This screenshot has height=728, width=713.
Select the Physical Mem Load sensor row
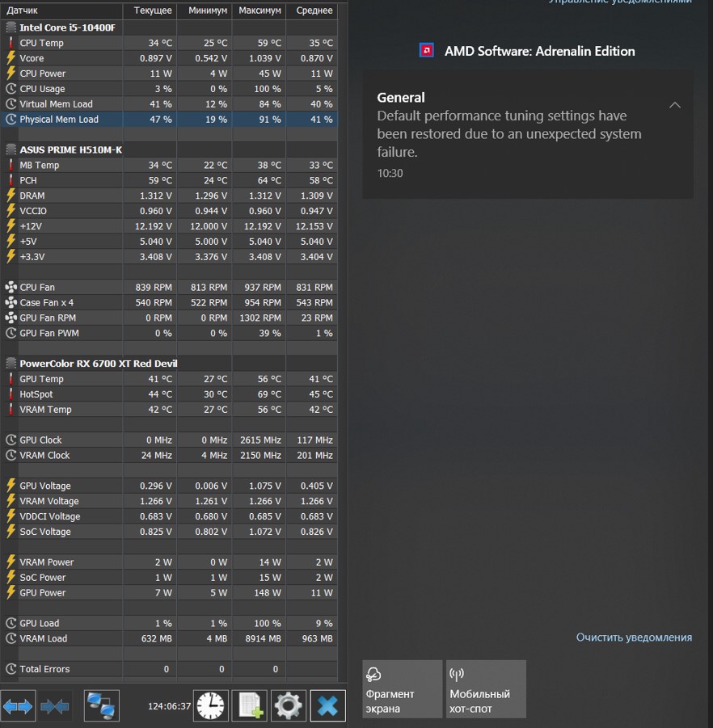(169, 120)
